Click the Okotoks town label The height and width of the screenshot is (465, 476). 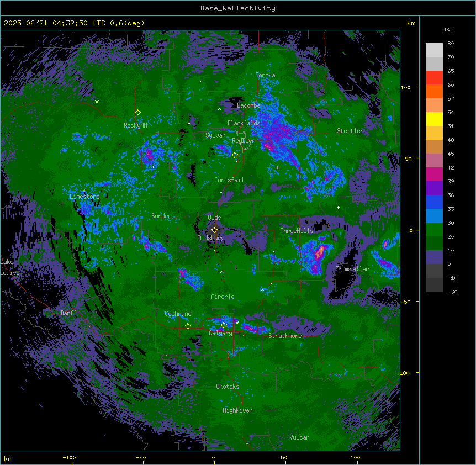(x=228, y=387)
